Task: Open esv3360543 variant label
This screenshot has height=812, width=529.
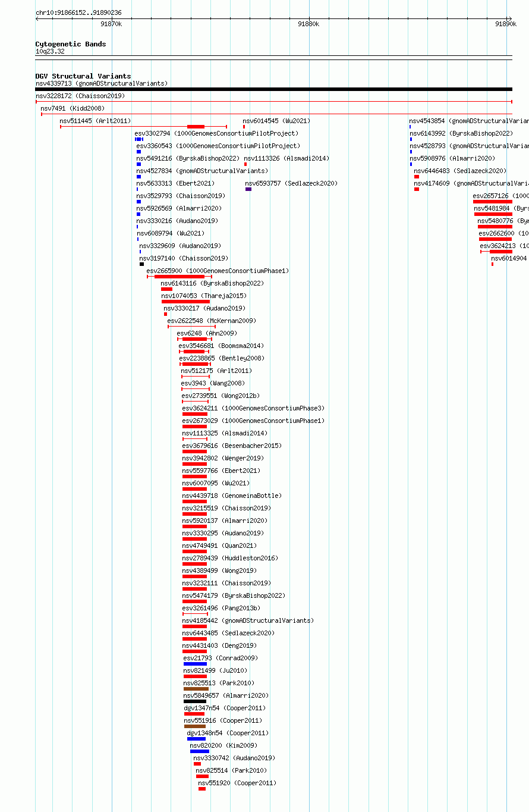Action: point(218,146)
